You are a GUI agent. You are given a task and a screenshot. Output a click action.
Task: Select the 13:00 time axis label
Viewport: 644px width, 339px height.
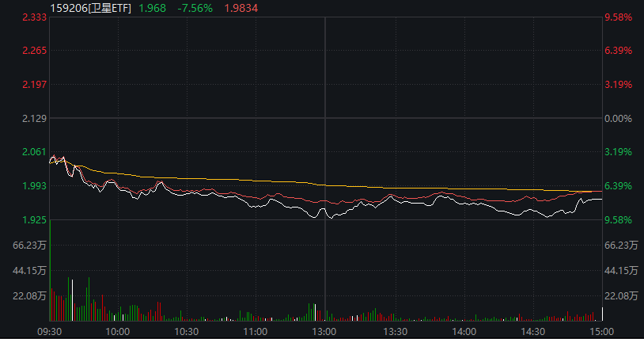pyautogui.click(x=325, y=331)
